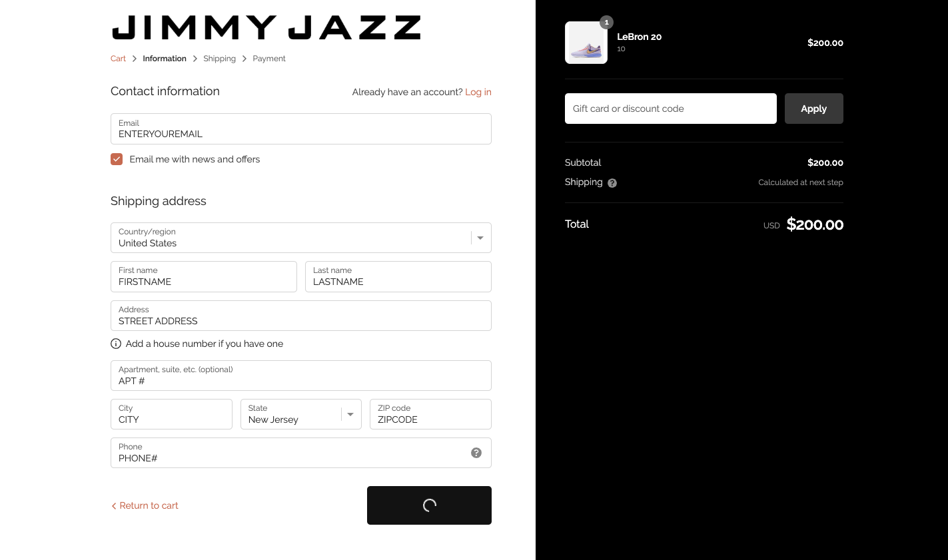
Task: Click the LeBron 20 product thumbnail
Action: coord(586,43)
